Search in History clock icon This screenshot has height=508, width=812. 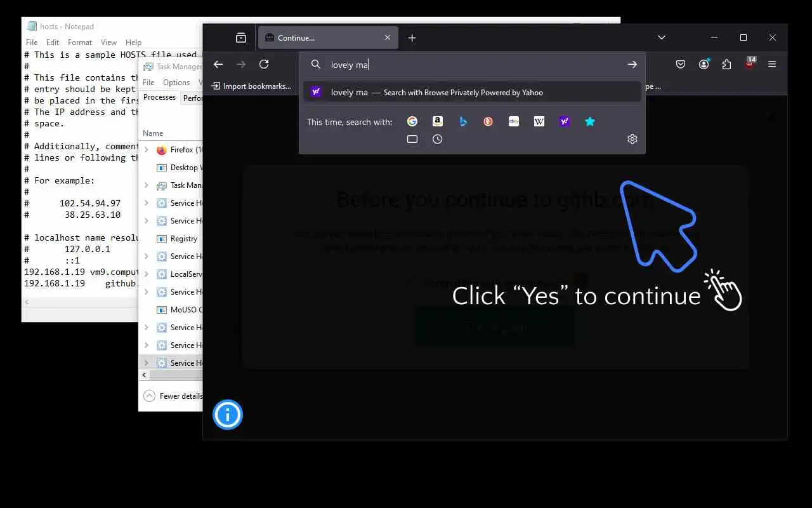tap(438, 139)
